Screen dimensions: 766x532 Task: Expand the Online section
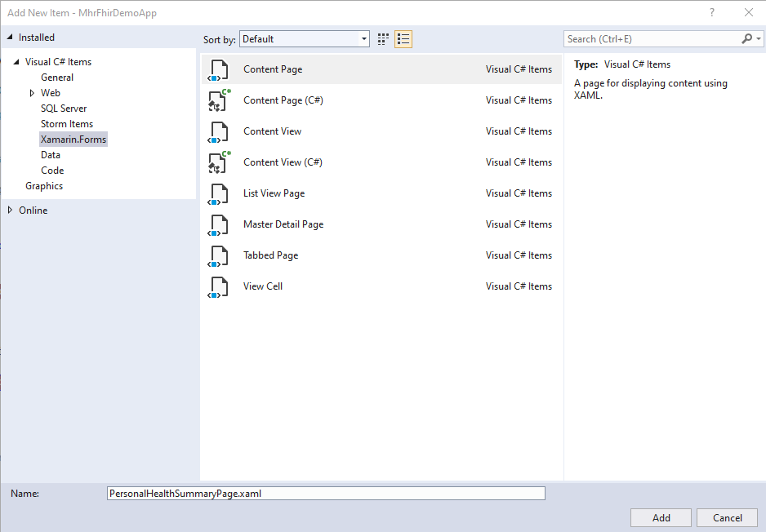coord(11,210)
